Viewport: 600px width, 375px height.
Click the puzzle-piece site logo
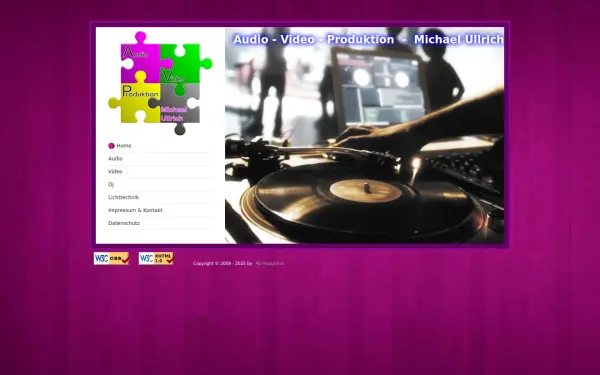tap(160, 83)
